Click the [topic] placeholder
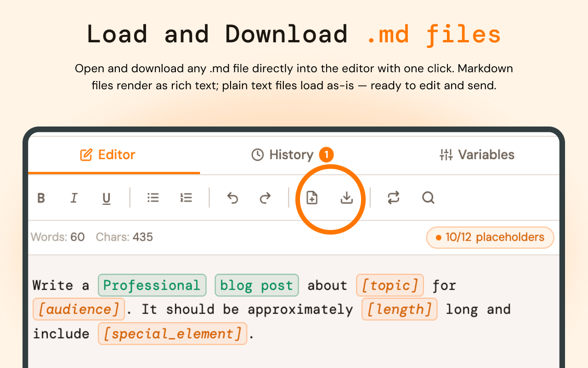This screenshot has width=588, height=368. click(390, 285)
